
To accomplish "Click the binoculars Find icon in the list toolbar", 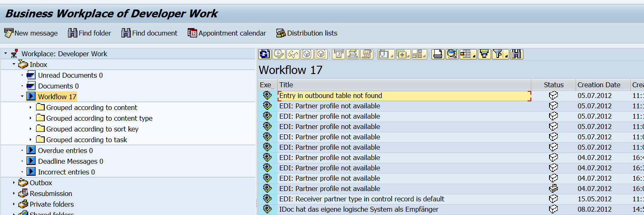I will (516, 54).
